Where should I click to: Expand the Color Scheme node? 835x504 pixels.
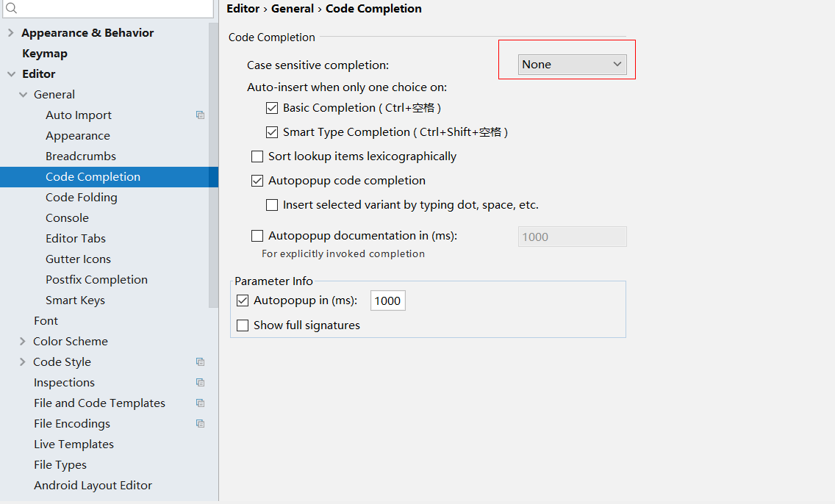pyautogui.click(x=23, y=342)
